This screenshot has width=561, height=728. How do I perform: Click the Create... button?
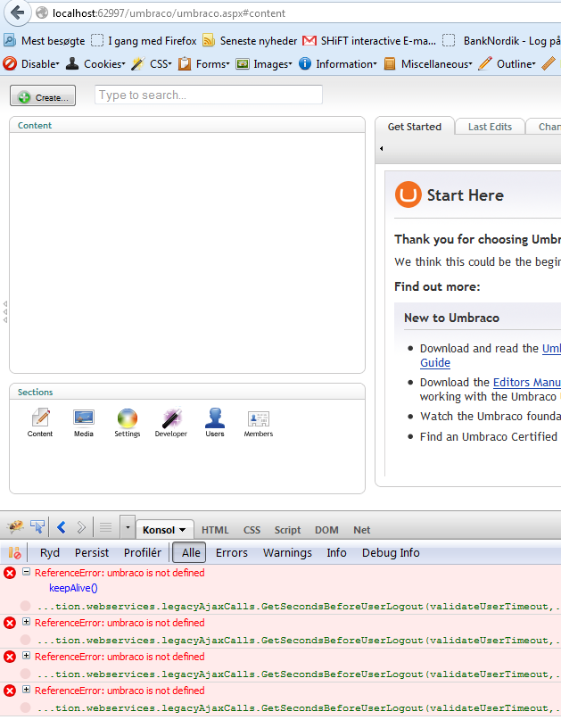[x=43, y=95]
